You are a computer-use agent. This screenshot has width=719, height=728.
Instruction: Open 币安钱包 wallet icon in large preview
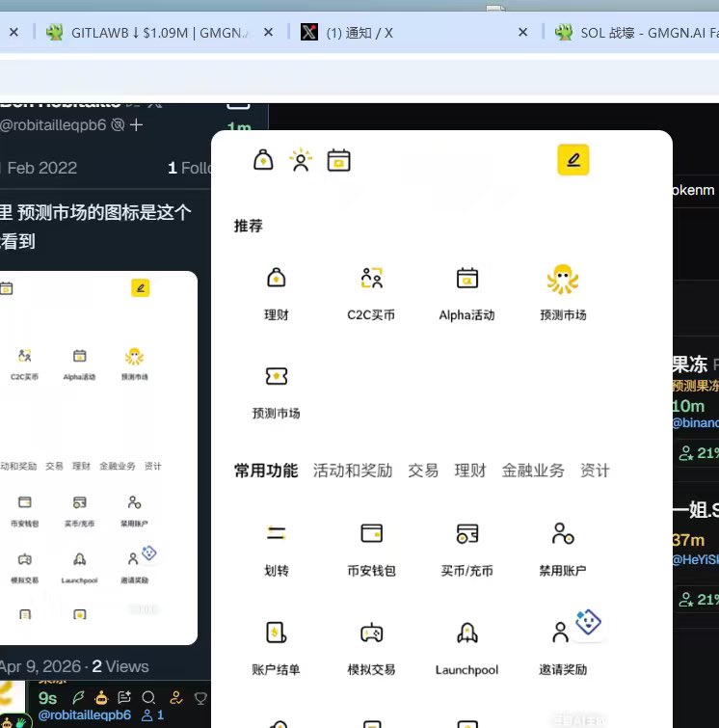pyautogui.click(x=371, y=533)
